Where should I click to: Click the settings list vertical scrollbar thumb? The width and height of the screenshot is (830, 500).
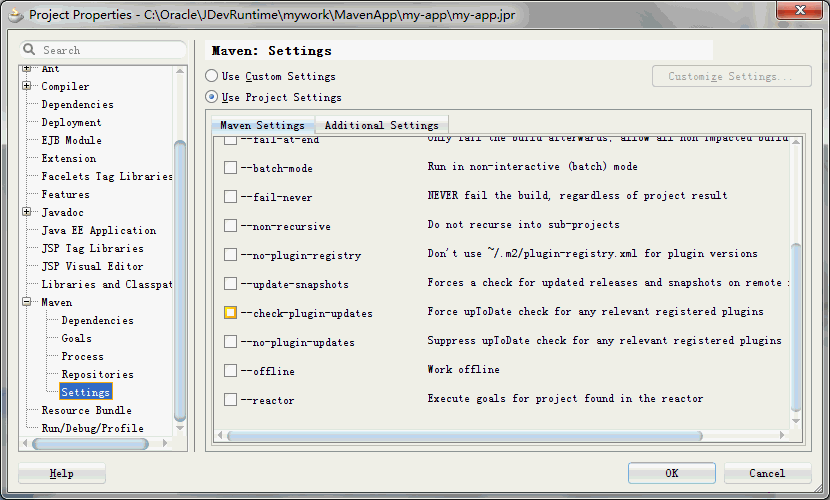coord(796,327)
